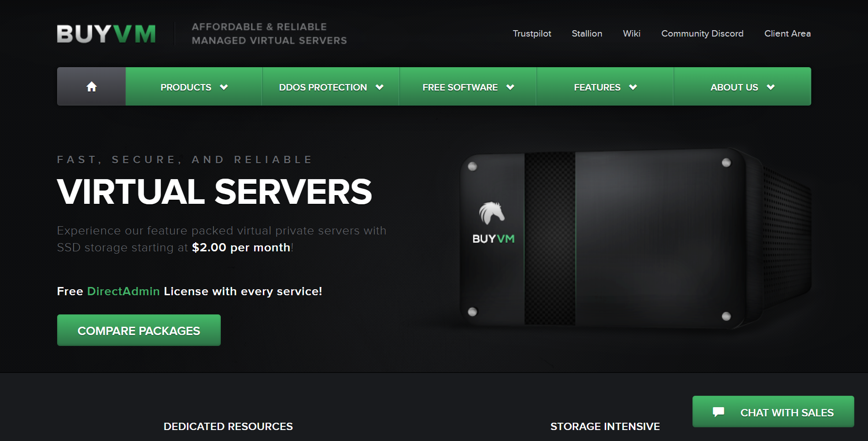Click the Compare Packages button

click(x=139, y=330)
